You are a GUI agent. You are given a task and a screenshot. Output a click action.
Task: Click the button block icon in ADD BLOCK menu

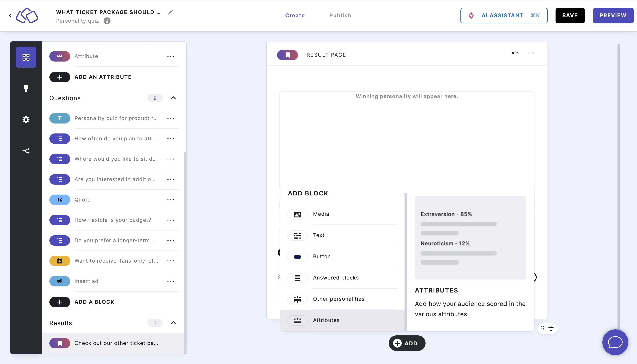[x=297, y=256]
